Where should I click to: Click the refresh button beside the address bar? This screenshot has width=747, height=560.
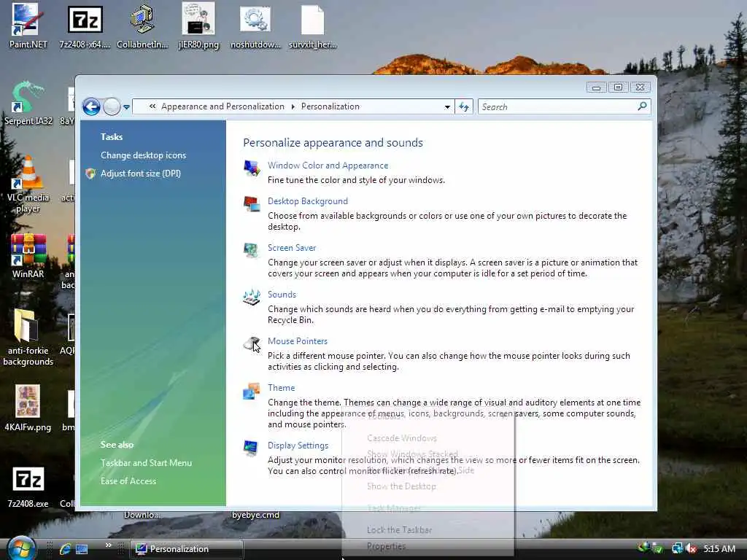point(463,106)
